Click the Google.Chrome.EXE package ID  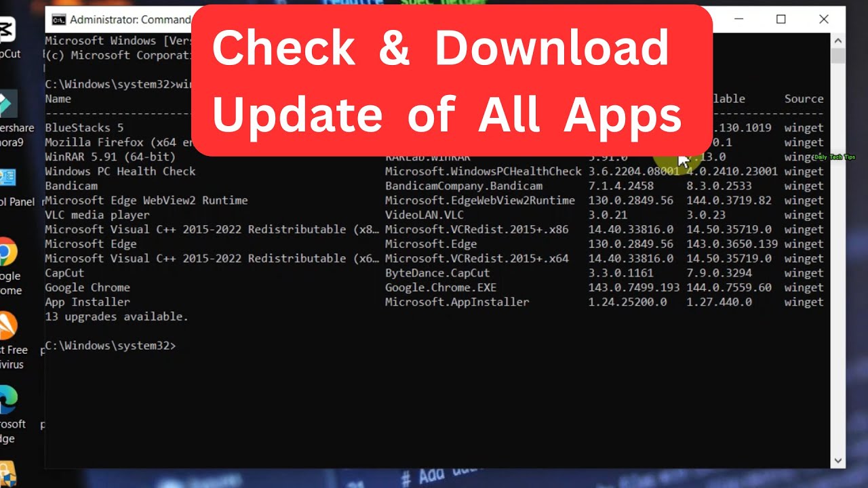click(441, 287)
